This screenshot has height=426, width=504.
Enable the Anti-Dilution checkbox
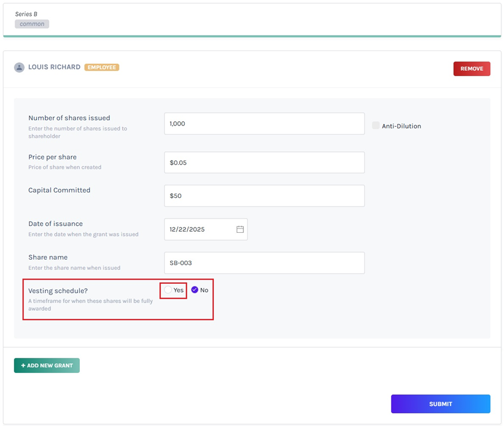click(376, 126)
